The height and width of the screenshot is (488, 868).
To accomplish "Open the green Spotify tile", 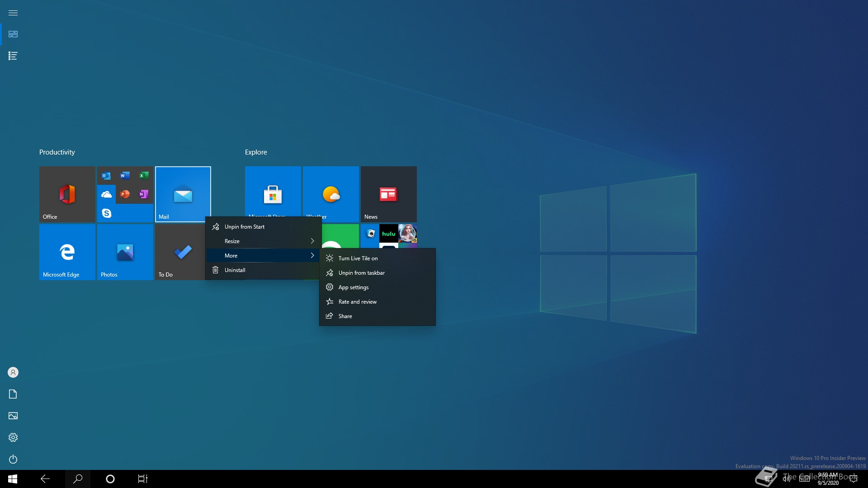I will pos(340,236).
